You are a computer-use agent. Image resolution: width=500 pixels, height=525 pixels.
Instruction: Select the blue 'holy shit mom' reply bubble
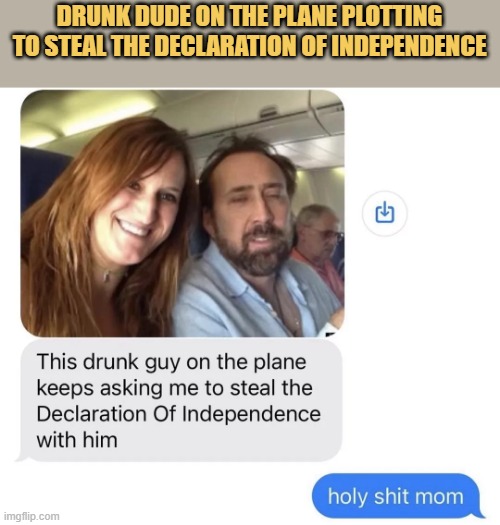coord(398,496)
